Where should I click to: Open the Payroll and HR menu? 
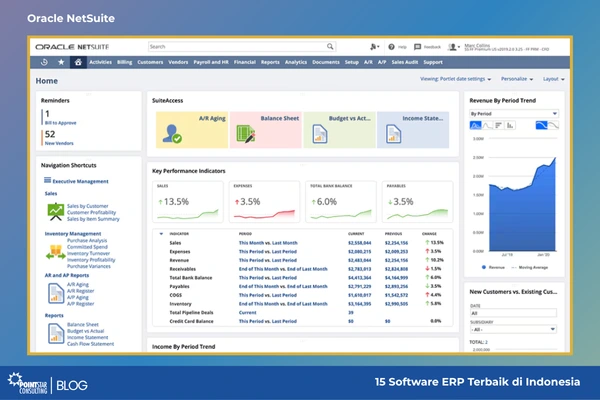(211, 62)
